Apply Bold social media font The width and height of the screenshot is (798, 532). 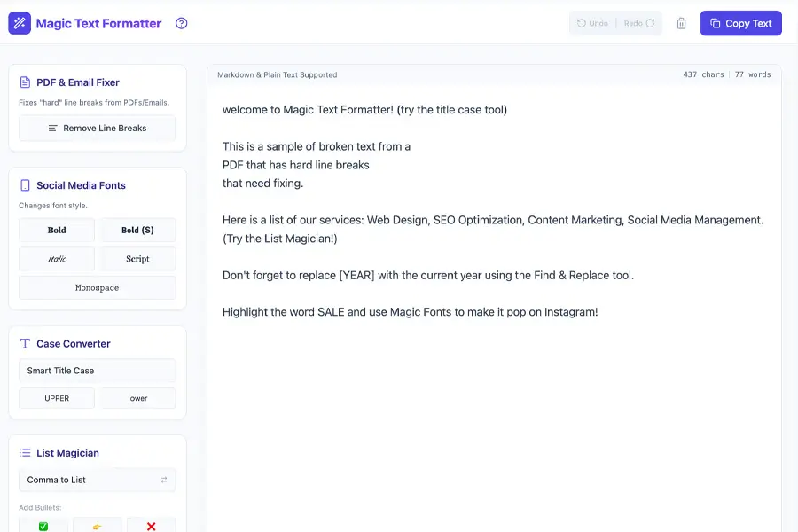tap(57, 230)
